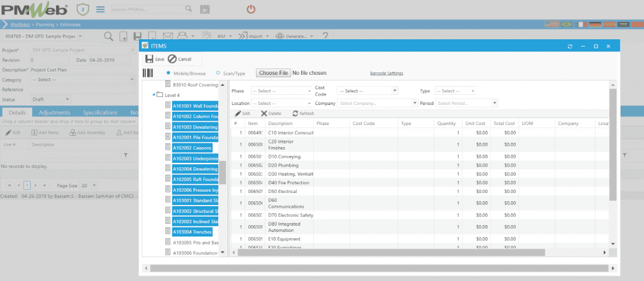The height and width of the screenshot is (281, 644).
Task: Click the Refresh icon above items grid
Action: (x=295, y=114)
